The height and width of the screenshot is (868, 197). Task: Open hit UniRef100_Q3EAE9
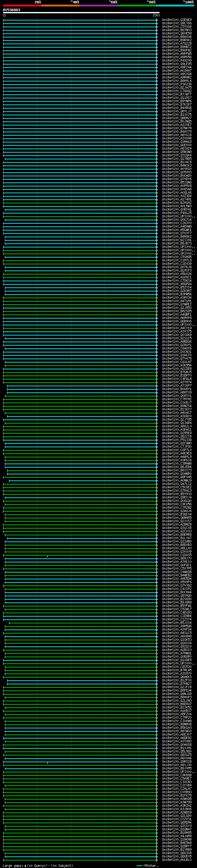(176, 20)
